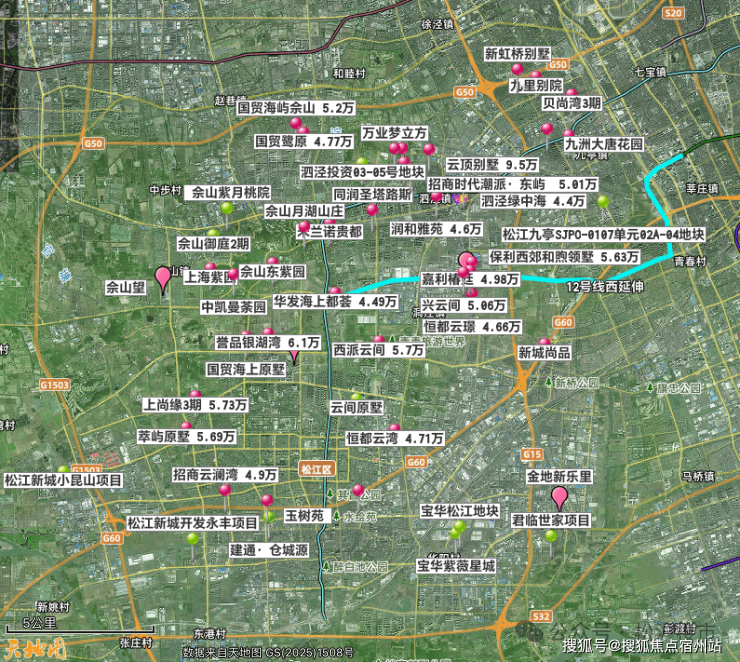Click the pink pin below 招商云澜湾 4.9万
This screenshot has height=662, width=740.
point(225,490)
